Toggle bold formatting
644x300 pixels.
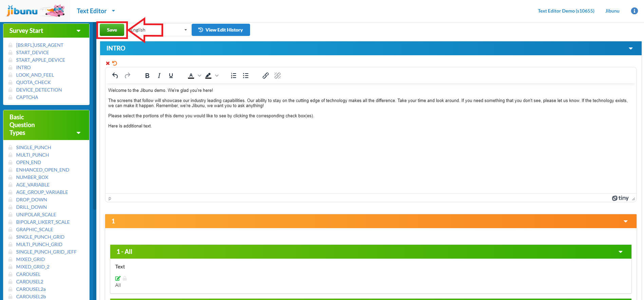pyautogui.click(x=147, y=76)
